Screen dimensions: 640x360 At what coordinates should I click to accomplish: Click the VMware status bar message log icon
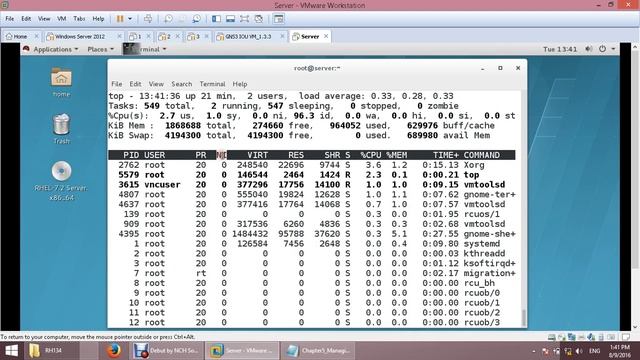pos(625,337)
